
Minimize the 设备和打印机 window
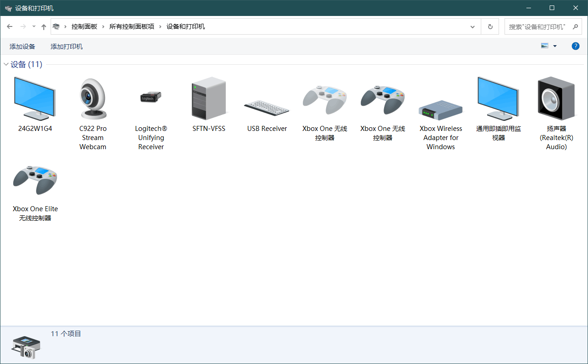[529, 8]
